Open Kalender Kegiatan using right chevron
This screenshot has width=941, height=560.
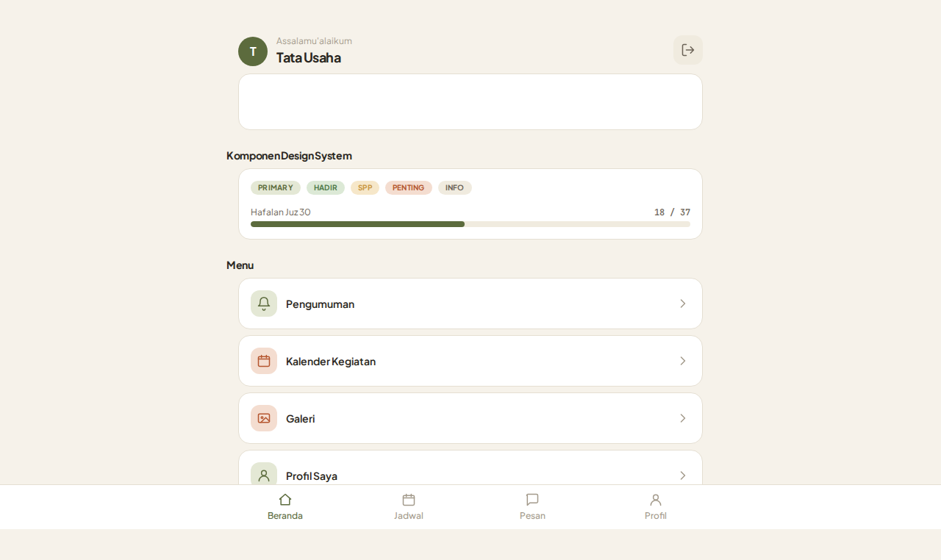tap(683, 361)
